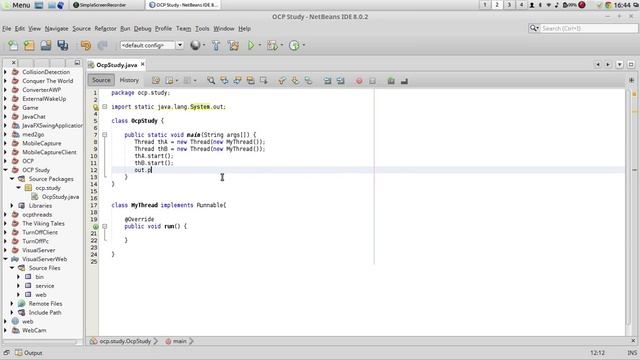Open the Tools menu
The image size is (640, 360).
pyautogui.click(x=202, y=29)
